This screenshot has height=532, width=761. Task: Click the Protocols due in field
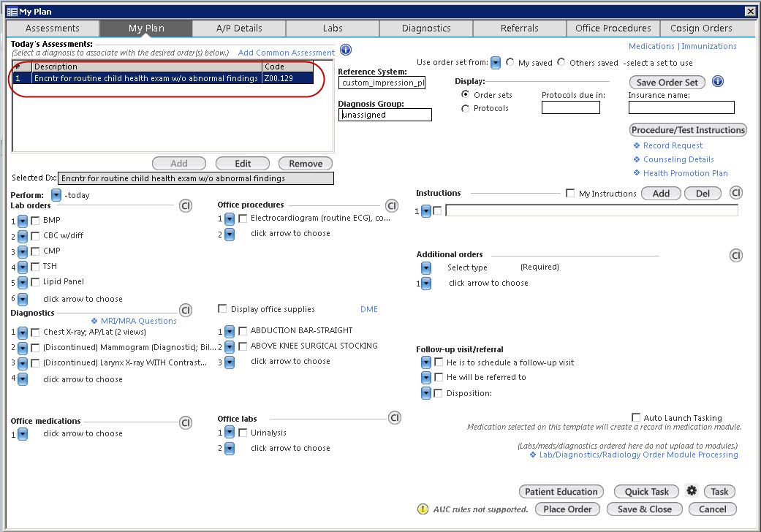tap(571, 107)
